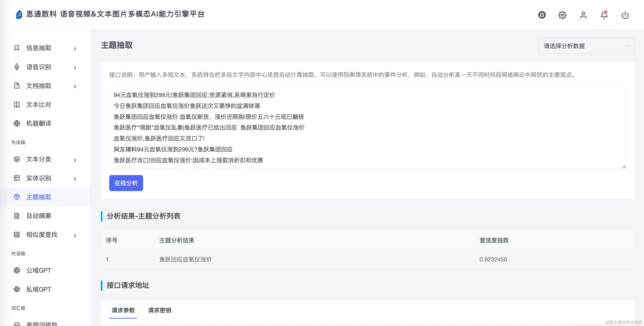Expand the 相似度查找 submenu
This screenshot has width=644, height=326.
coord(75,235)
